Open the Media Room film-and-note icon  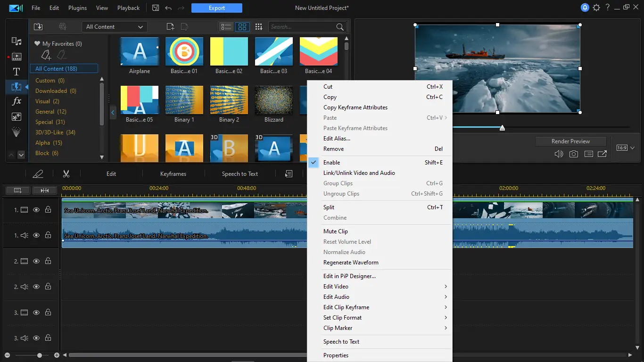[17, 41]
